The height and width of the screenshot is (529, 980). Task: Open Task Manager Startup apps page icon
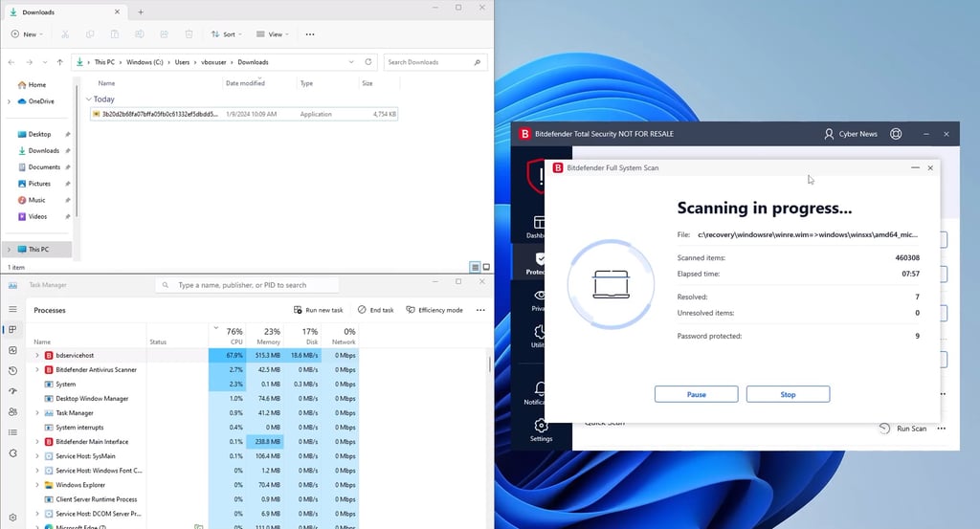pyautogui.click(x=12, y=391)
